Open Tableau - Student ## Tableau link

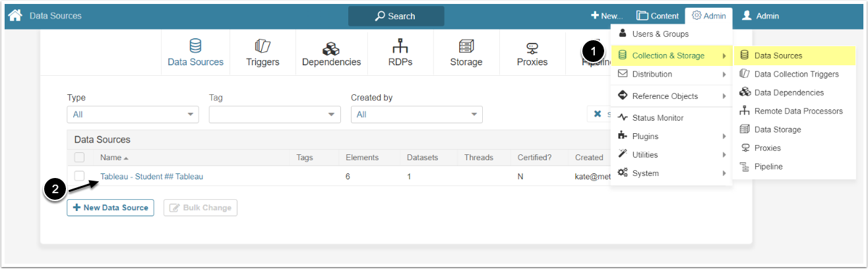(x=152, y=177)
